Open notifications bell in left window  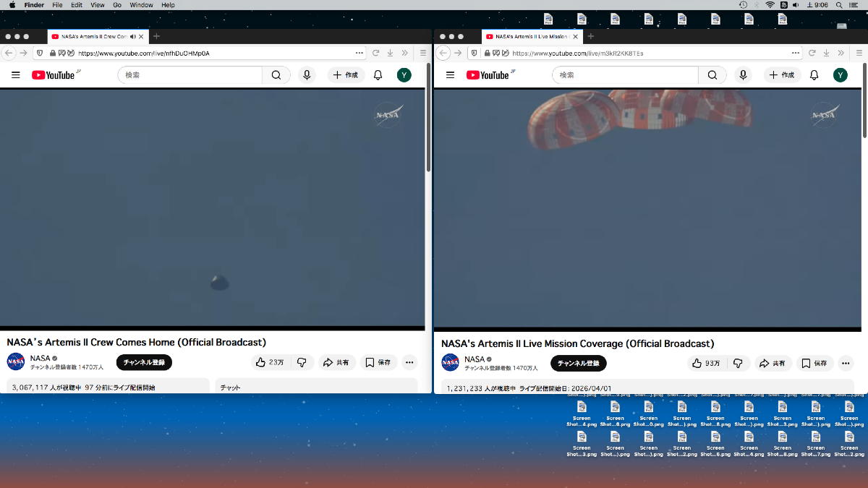pos(378,75)
